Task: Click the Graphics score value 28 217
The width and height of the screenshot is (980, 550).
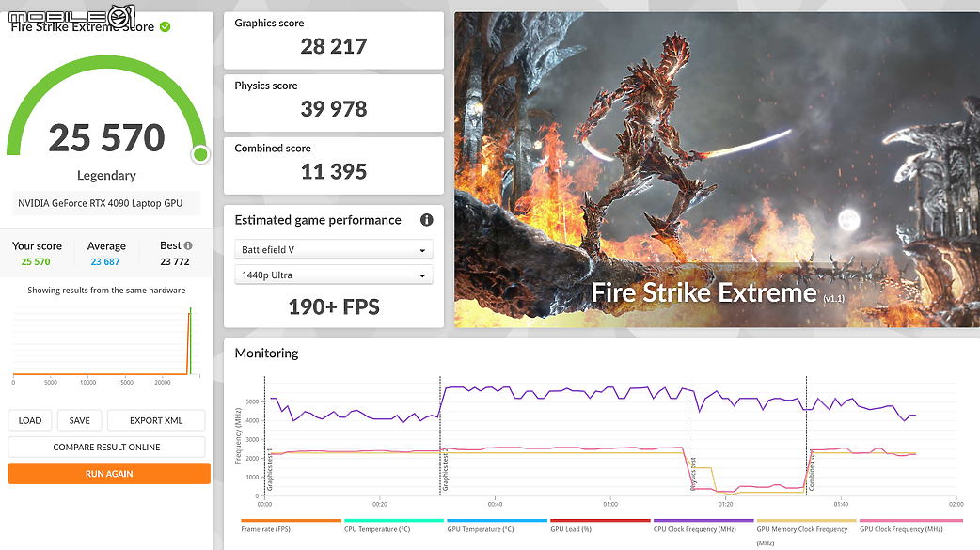Action: (334, 46)
